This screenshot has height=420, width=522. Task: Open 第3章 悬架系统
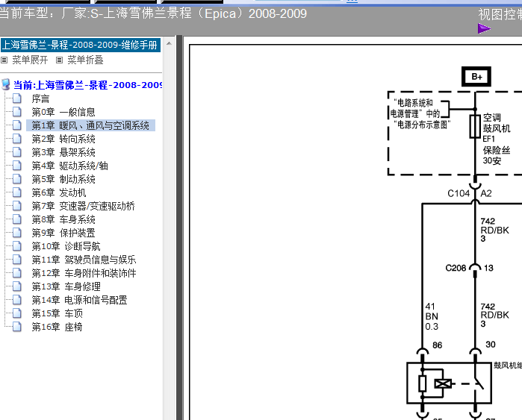coord(63,152)
